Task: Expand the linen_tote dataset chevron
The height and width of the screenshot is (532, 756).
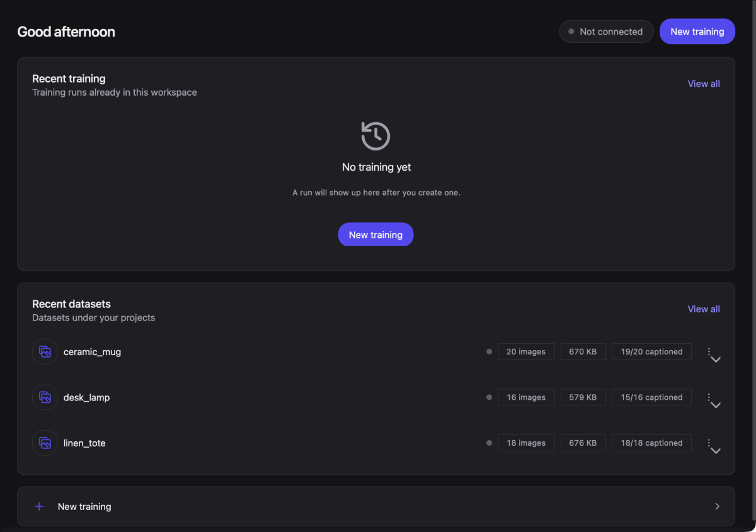Action: (x=716, y=451)
